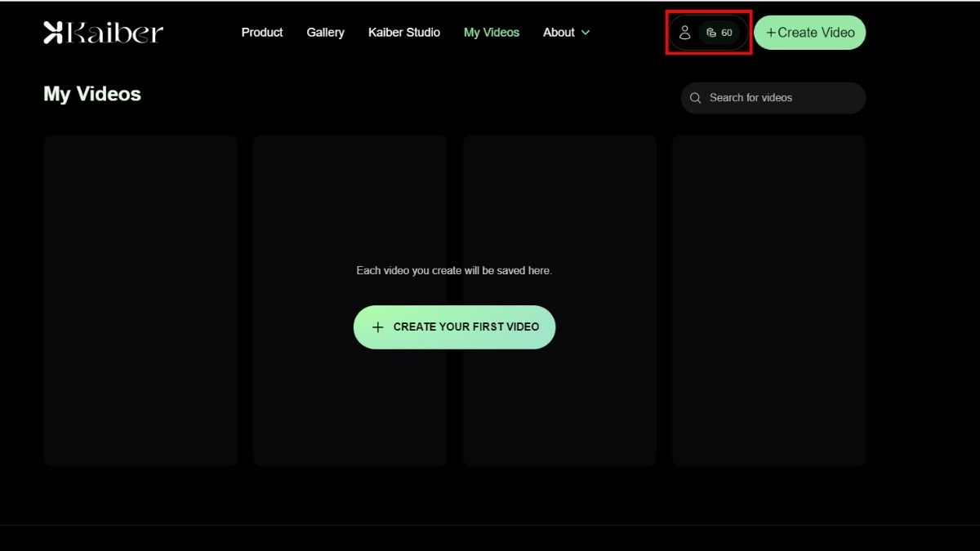The image size is (980, 551).
Task: Focus the Search for videos field
Action: coord(780,98)
